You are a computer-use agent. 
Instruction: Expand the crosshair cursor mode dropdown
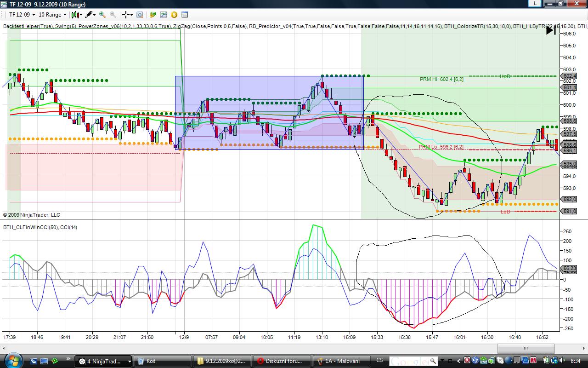[127, 15]
